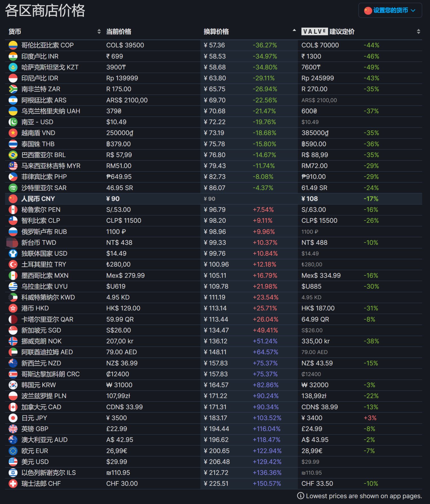Select the 乌拉圭比索 UYU row label
This screenshot has width=430, height=504.
click(x=45, y=287)
